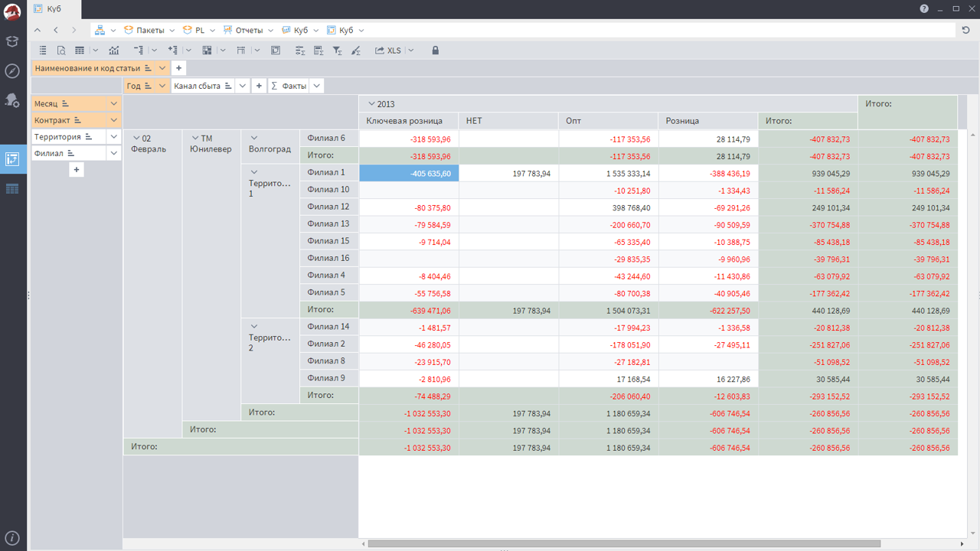Collapse the 02 Февраль row group
This screenshot has width=980, height=551.
(x=136, y=139)
